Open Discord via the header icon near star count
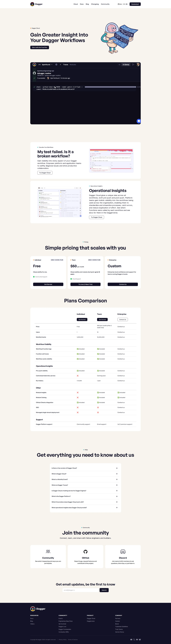The image size is (171, 644). click(126, 4)
